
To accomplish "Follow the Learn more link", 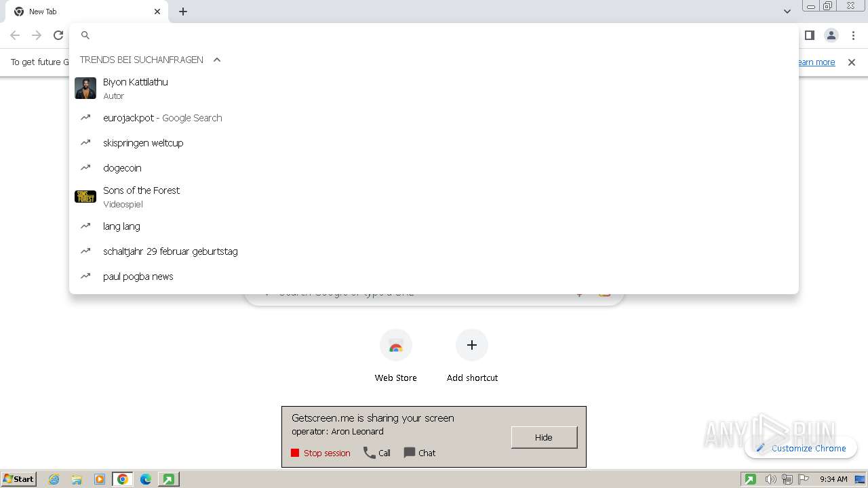I will click(x=816, y=62).
